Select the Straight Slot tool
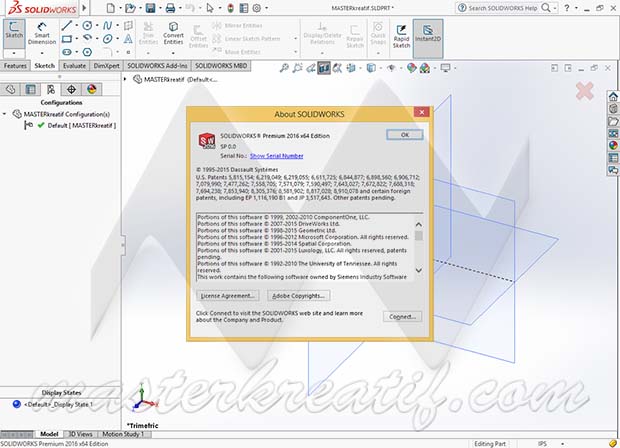Viewport: 620px width, 448px height. click(x=66, y=52)
